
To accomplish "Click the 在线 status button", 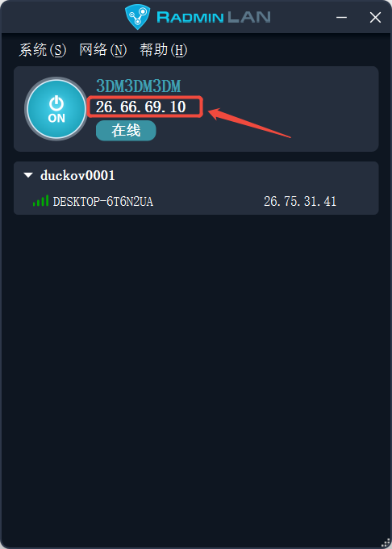I will coord(126,131).
